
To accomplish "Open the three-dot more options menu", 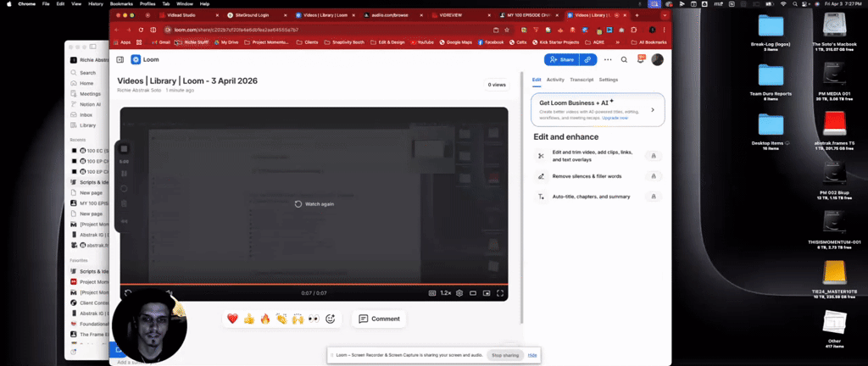I will (x=608, y=59).
